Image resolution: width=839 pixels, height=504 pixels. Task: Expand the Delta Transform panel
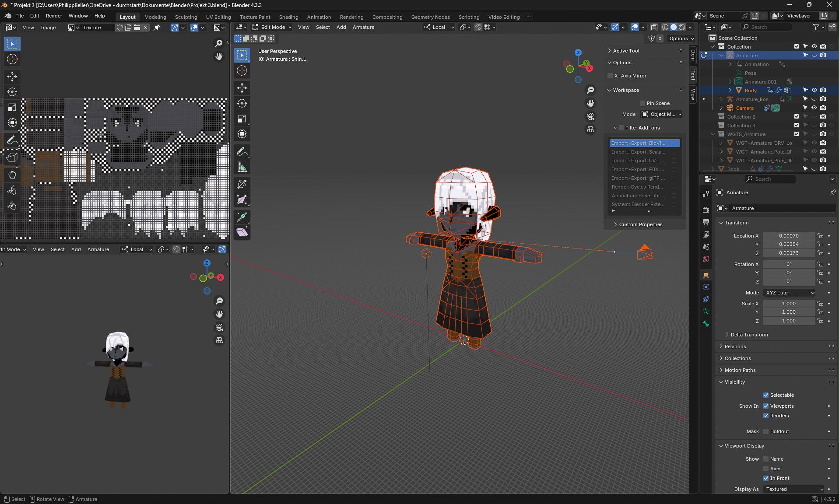749,335
